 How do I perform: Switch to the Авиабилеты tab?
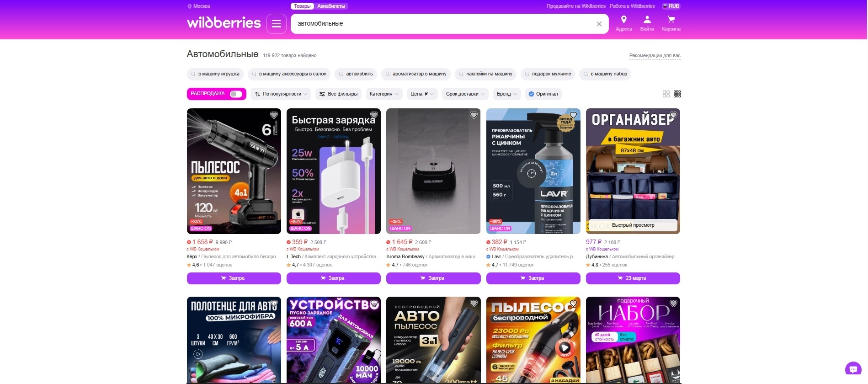[x=331, y=6]
